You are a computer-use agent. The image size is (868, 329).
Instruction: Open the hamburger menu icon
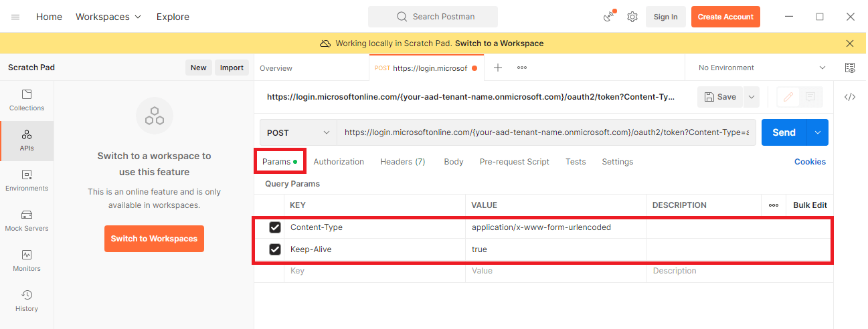click(x=15, y=17)
